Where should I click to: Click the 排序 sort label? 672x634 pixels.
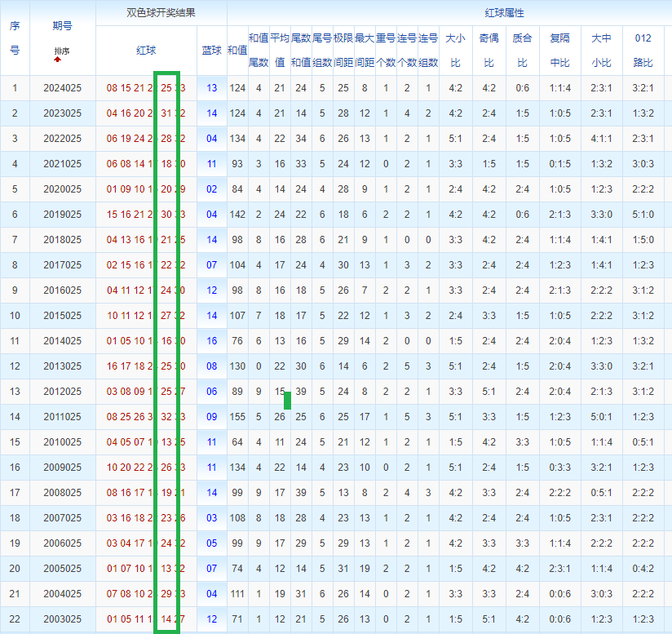tap(62, 51)
